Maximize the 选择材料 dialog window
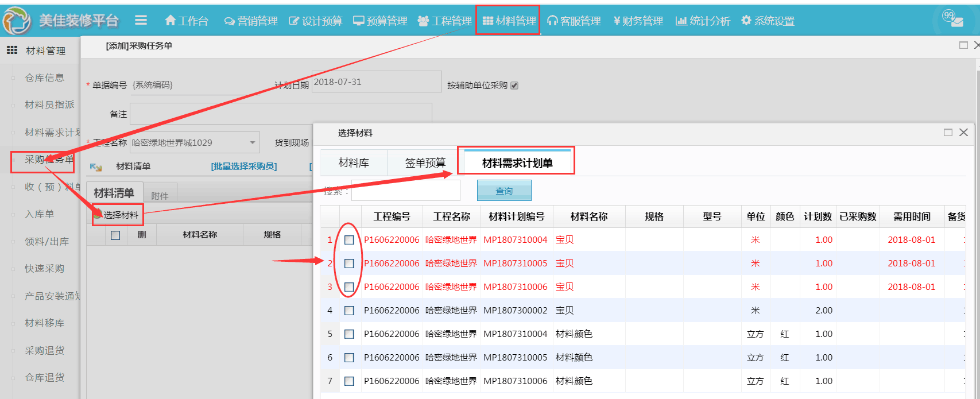 click(x=948, y=133)
